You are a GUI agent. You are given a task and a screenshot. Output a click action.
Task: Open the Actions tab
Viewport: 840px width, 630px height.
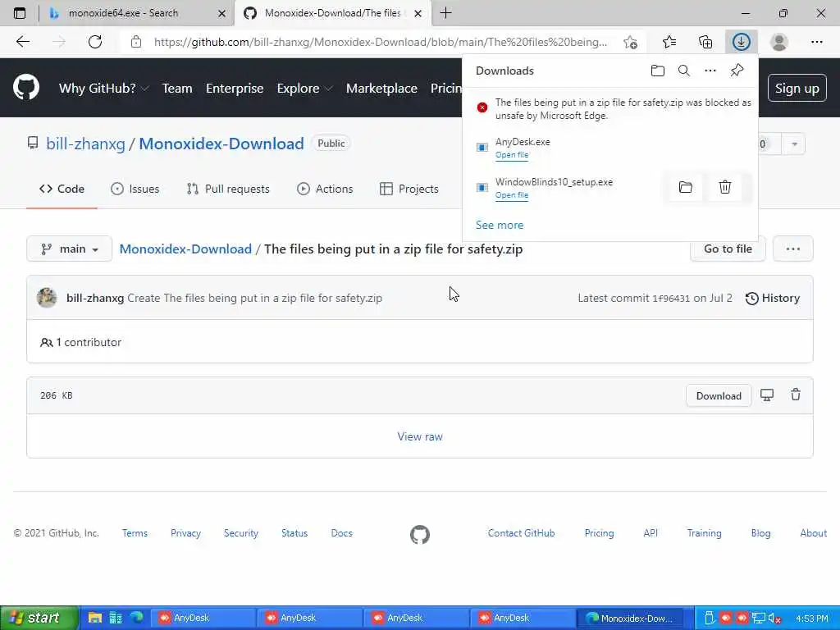pyautogui.click(x=325, y=189)
